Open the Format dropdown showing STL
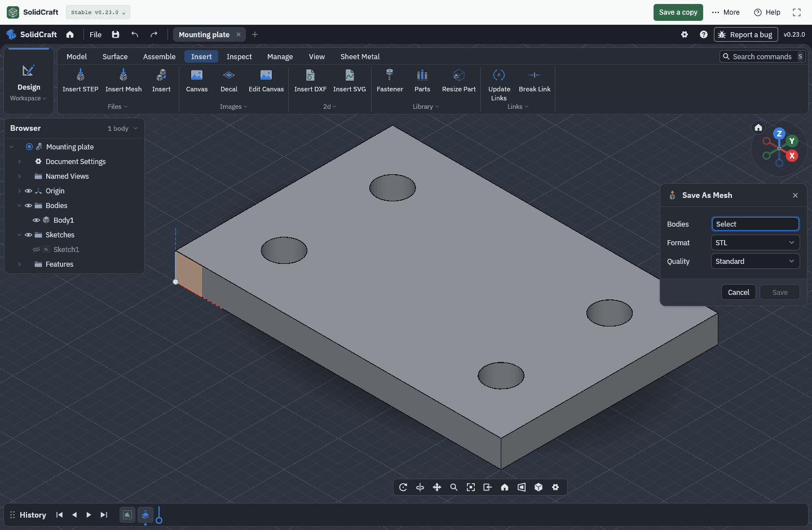The height and width of the screenshot is (530, 812). pos(755,242)
